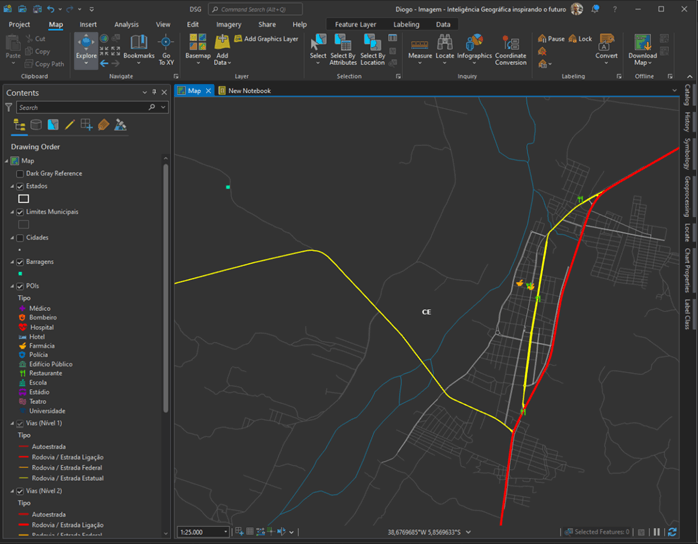Collapse the POIs layer legend
The image size is (698, 544).
pyautogui.click(x=12, y=286)
